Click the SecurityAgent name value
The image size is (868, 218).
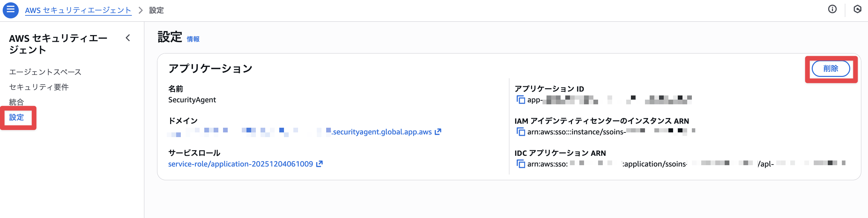[x=192, y=100]
